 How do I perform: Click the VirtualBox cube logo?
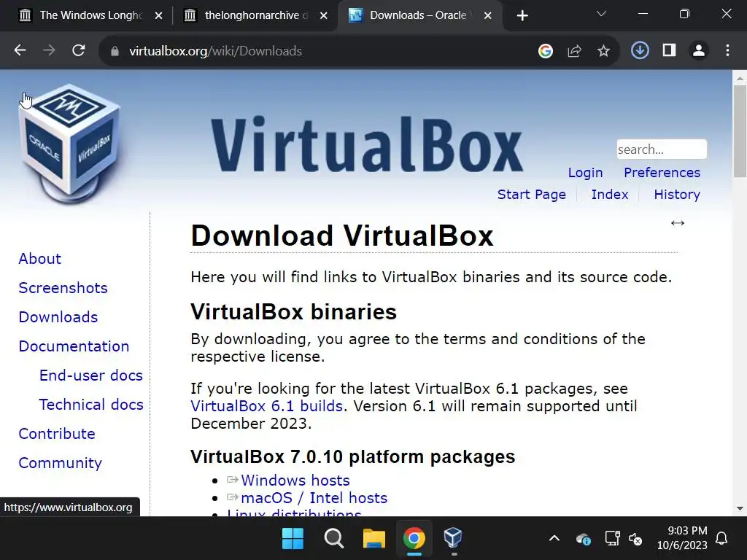69,144
